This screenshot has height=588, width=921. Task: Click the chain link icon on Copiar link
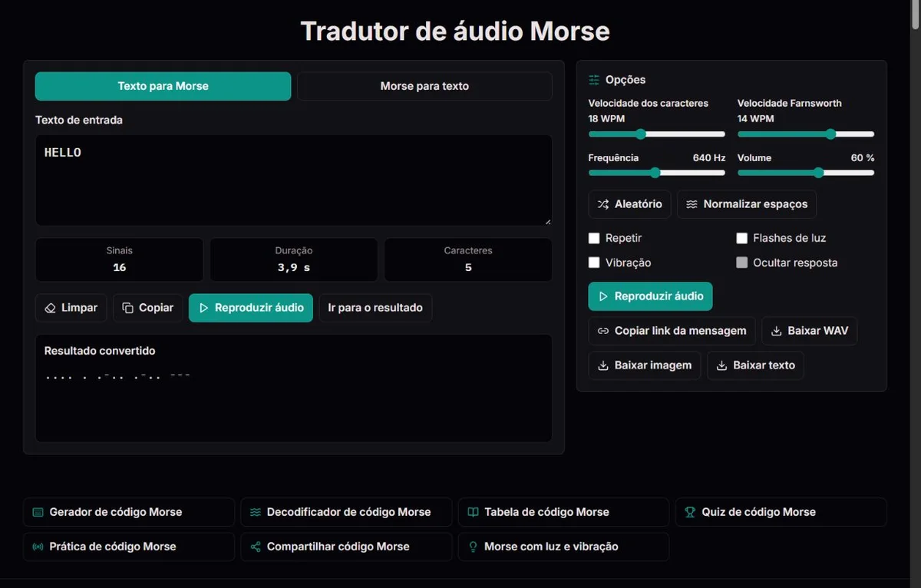click(x=603, y=331)
